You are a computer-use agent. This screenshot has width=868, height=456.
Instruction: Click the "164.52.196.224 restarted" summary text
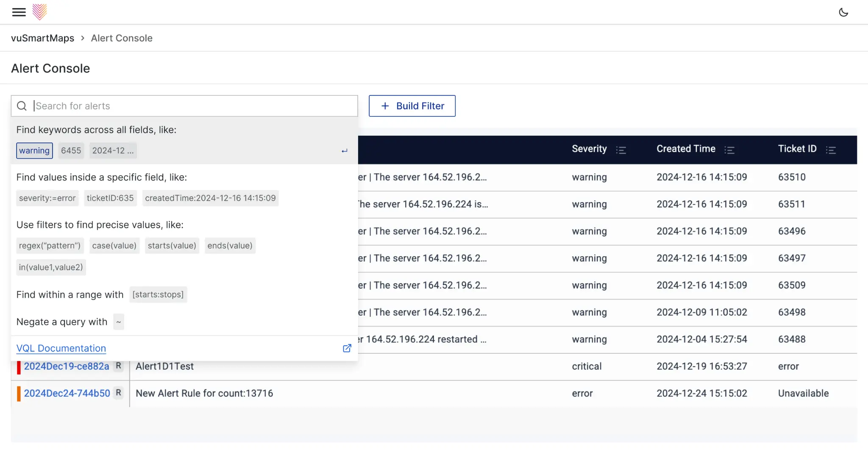click(422, 339)
